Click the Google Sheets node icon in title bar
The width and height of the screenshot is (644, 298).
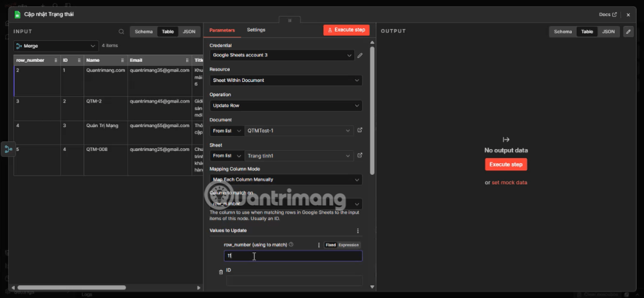17,14
